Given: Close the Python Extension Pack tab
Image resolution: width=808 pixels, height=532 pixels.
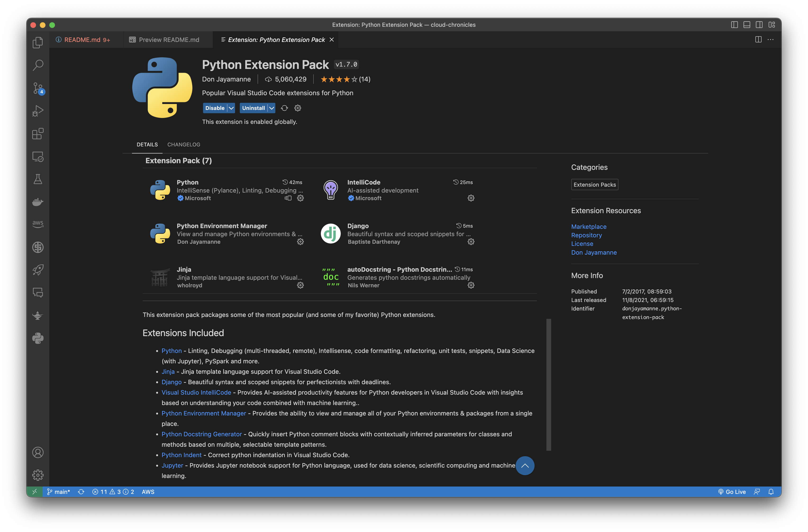Looking at the screenshot, I should (332, 40).
